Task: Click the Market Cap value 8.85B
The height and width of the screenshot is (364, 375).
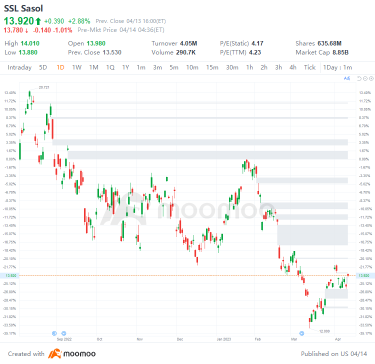Action: (x=340, y=53)
